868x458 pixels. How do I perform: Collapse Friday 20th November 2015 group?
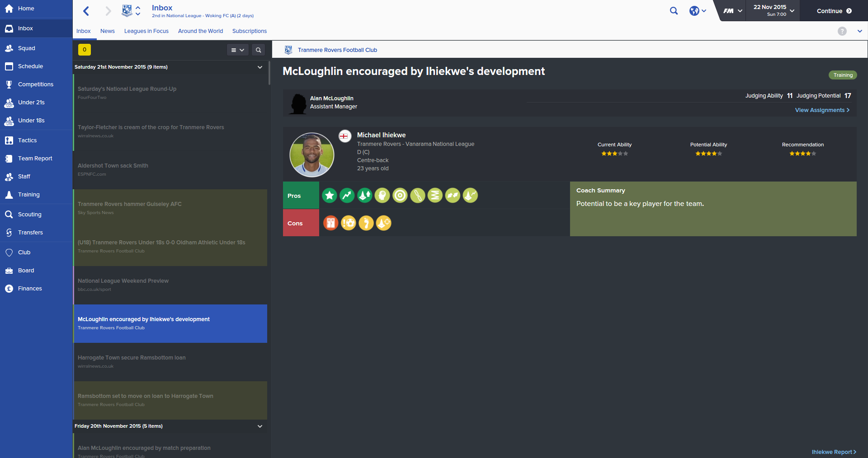260,426
